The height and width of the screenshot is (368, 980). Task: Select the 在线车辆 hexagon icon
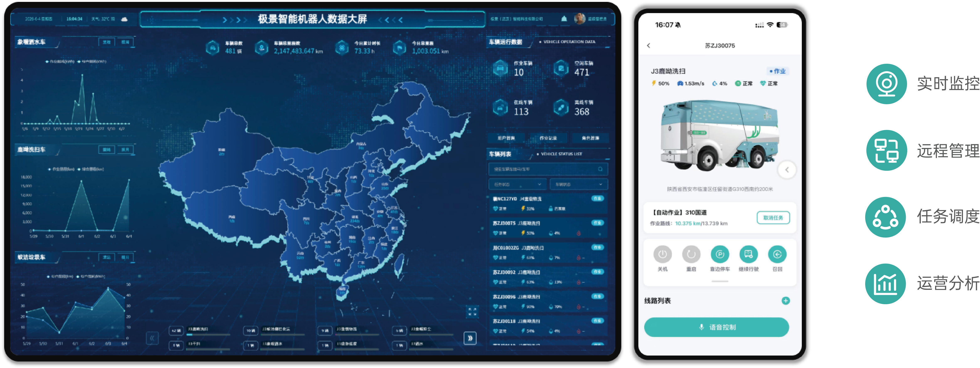point(500,107)
